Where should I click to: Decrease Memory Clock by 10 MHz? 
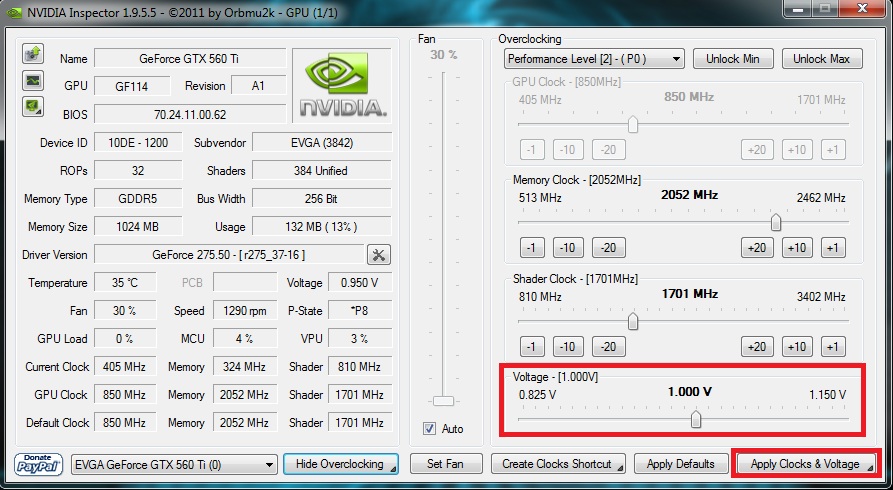(567, 248)
